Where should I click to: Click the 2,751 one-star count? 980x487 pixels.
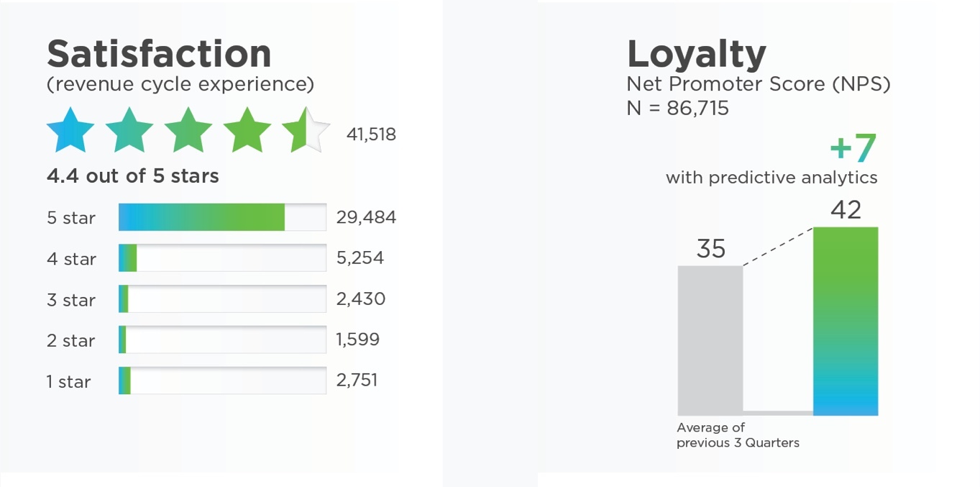coord(357,381)
